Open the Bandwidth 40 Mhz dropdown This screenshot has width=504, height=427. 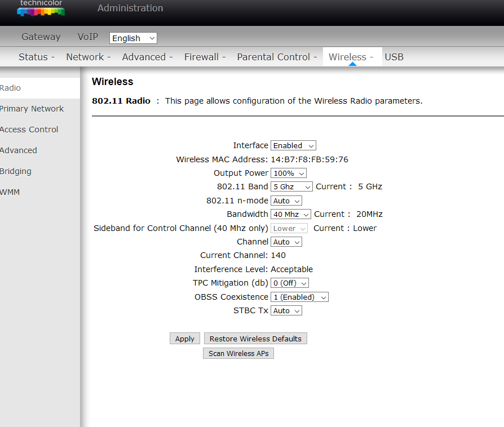[290, 214]
